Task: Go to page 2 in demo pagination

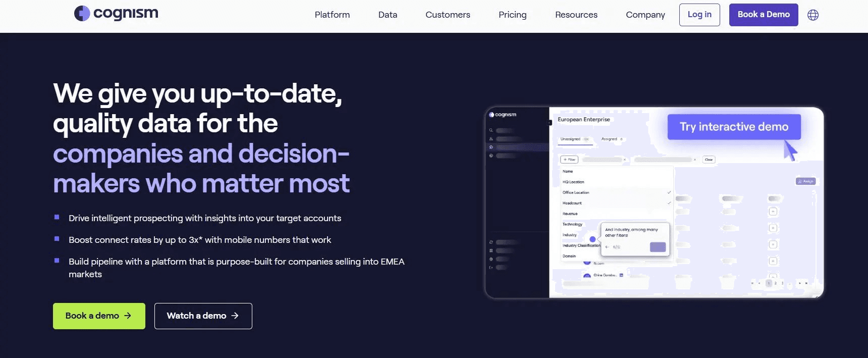Action: (x=776, y=283)
